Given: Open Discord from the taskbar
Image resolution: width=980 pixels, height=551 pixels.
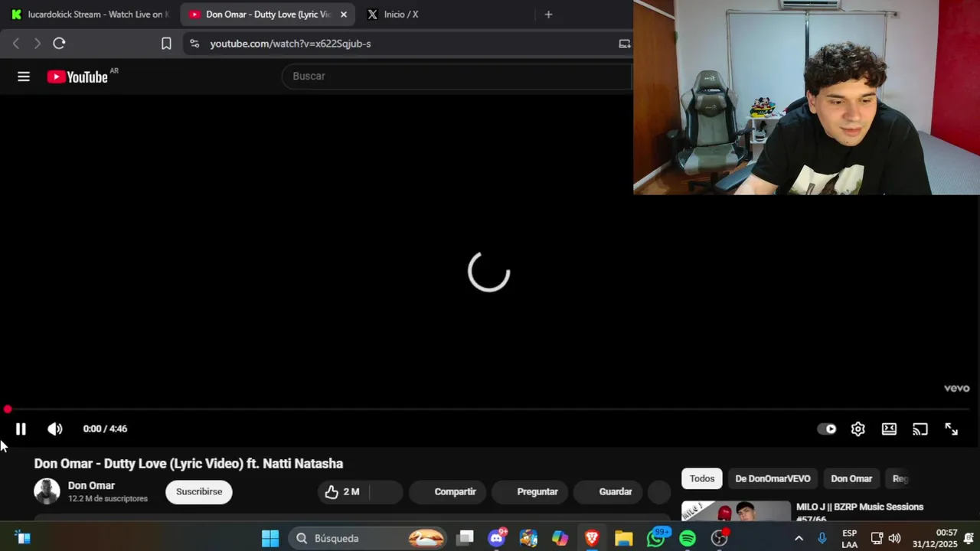Looking at the screenshot, I should tap(497, 539).
